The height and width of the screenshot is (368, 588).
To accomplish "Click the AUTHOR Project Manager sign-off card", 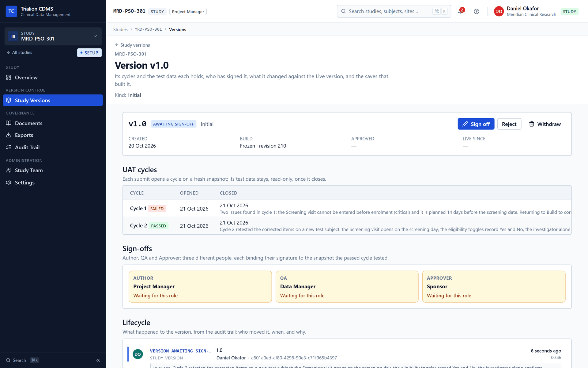I will click(x=200, y=286).
